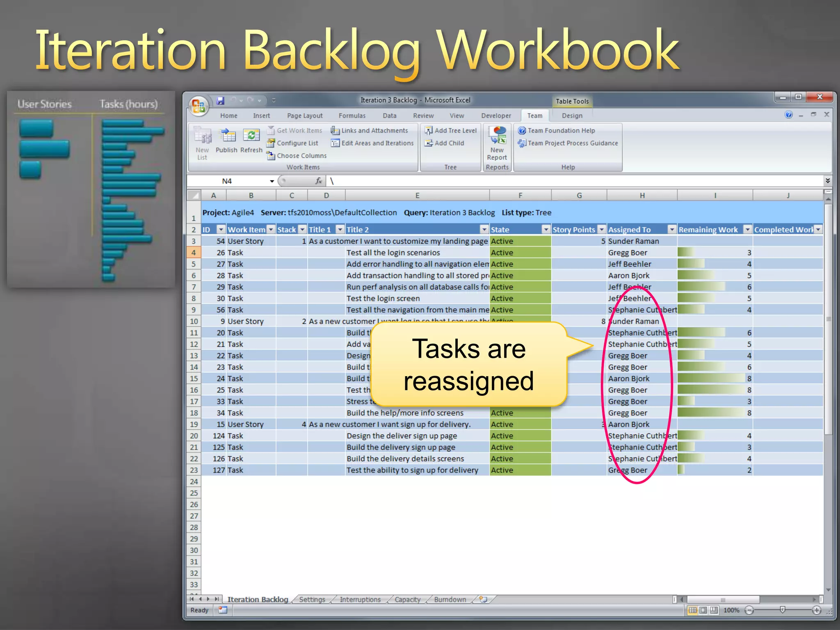Open Configure List
This screenshot has width=840, height=630.
point(292,143)
